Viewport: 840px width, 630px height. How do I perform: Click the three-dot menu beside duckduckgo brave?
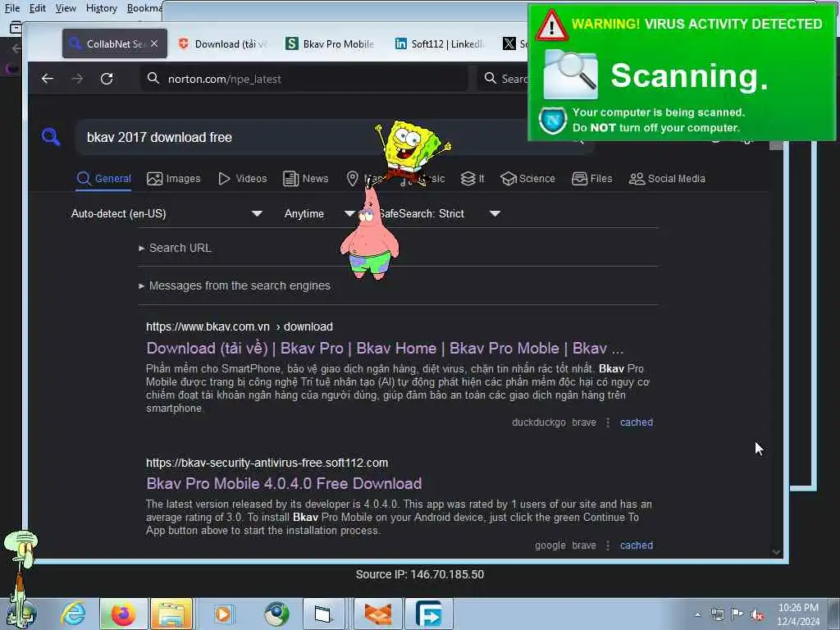click(x=608, y=422)
